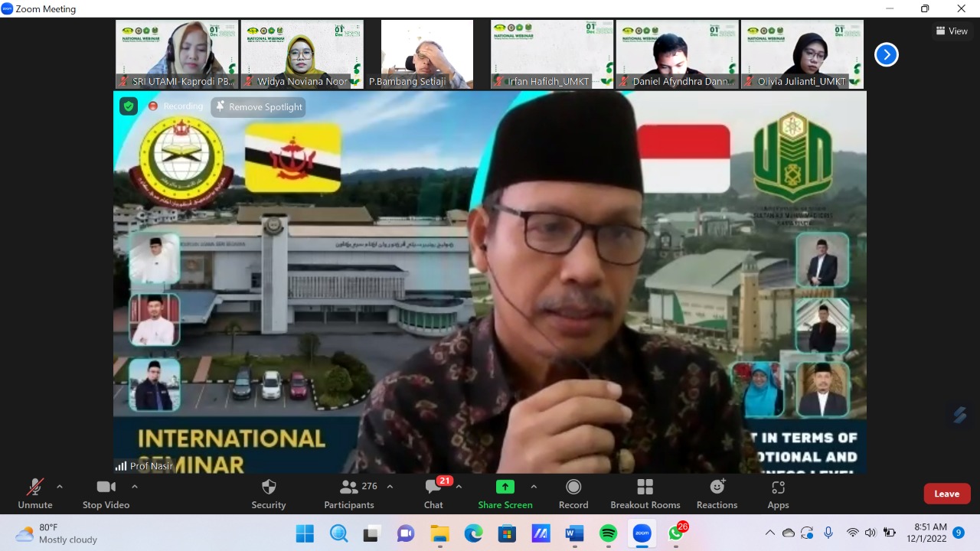Expand caret next to Participants

pos(390,487)
